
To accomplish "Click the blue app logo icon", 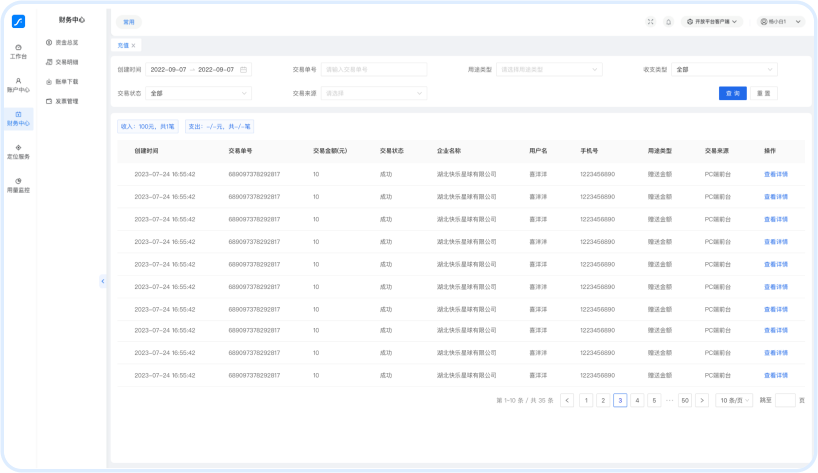I will point(18,21).
